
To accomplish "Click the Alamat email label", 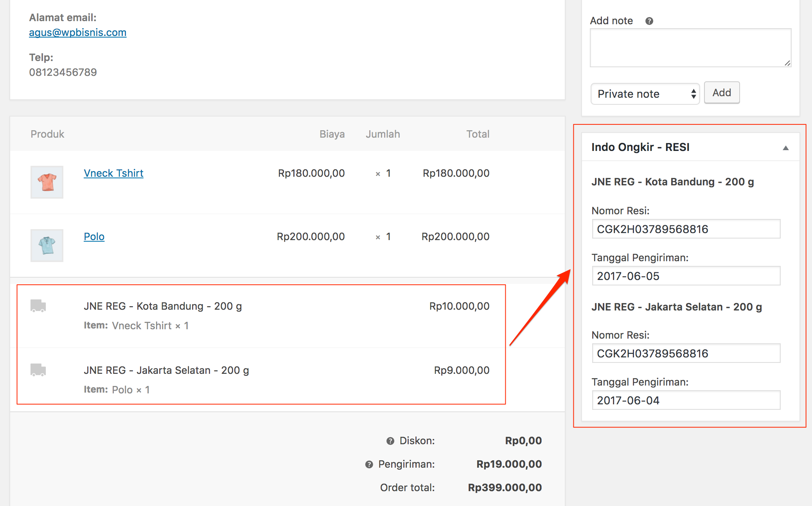I will tap(63, 18).
